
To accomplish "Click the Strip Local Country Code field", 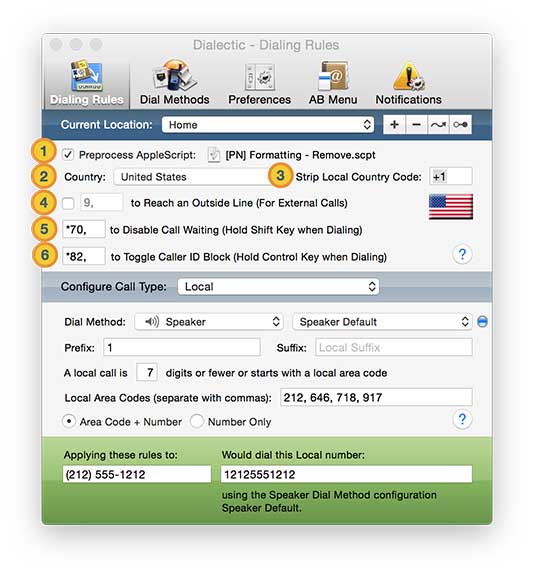I will (x=451, y=177).
